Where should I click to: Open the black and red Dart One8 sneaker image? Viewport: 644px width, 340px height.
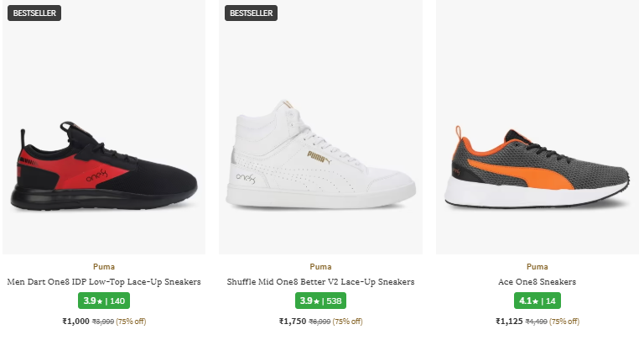[x=105, y=170]
